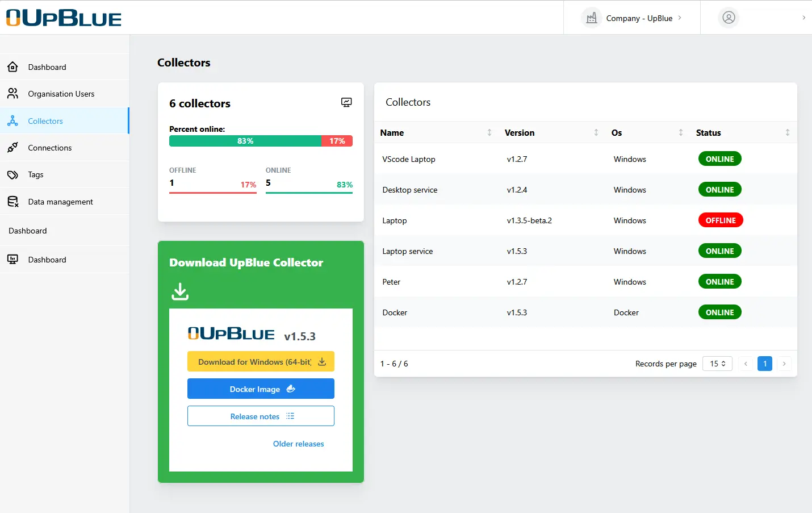Go to the top Dashboard menu item
The height and width of the screenshot is (513, 812).
pyautogui.click(x=47, y=67)
